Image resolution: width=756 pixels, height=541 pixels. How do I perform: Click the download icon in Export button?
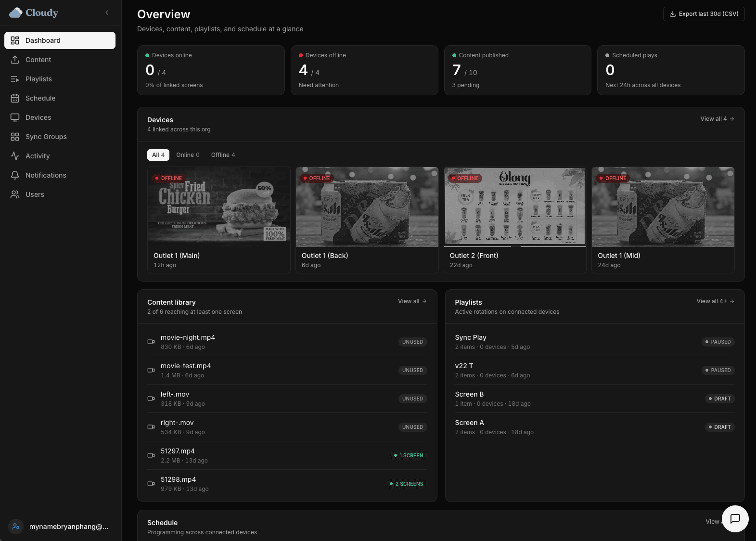(673, 14)
